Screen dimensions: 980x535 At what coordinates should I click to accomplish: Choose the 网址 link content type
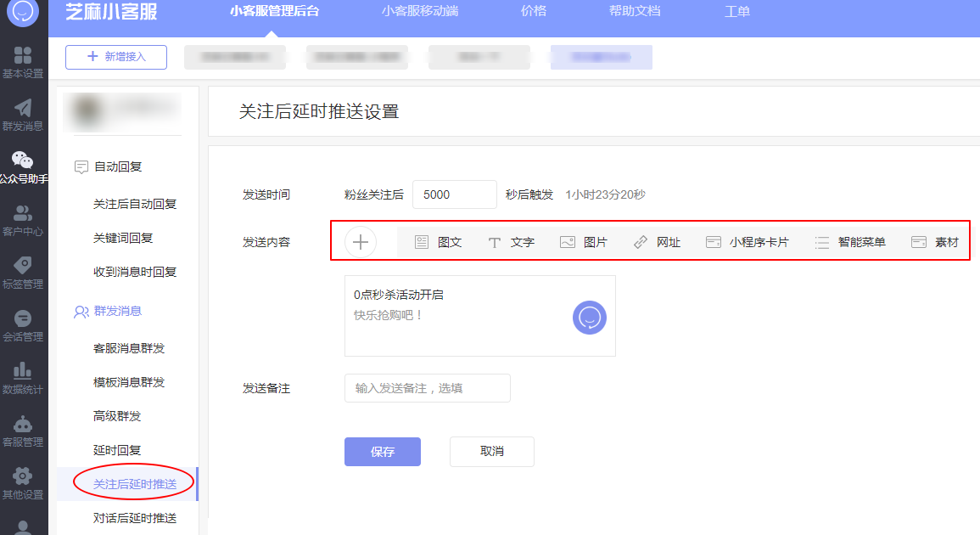[x=657, y=242]
